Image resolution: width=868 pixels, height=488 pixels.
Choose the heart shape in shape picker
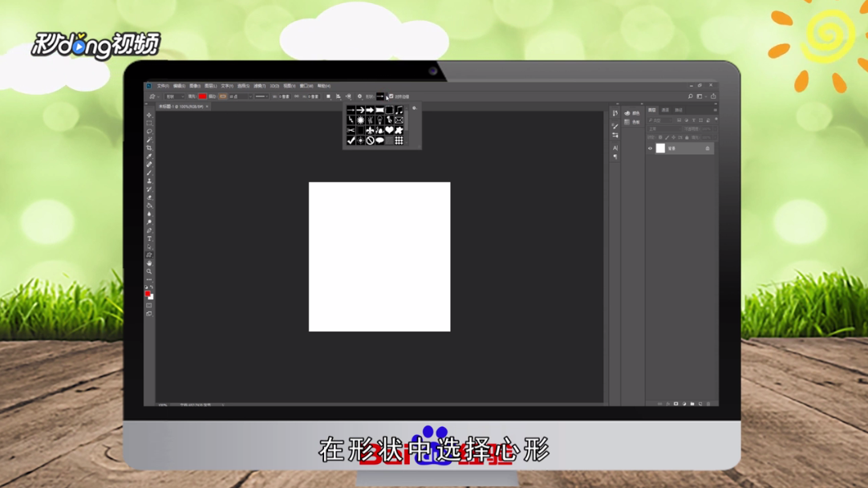(x=389, y=129)
